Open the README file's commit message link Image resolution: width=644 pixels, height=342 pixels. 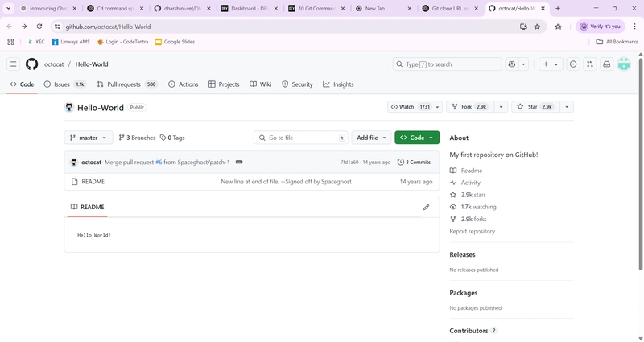[x=286, y=182]
